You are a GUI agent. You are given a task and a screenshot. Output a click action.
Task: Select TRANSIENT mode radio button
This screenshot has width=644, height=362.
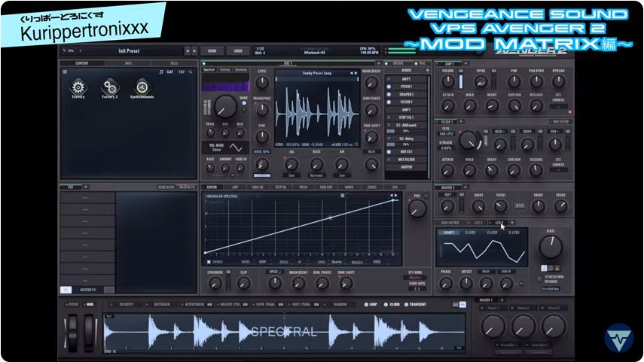[406, 305]
